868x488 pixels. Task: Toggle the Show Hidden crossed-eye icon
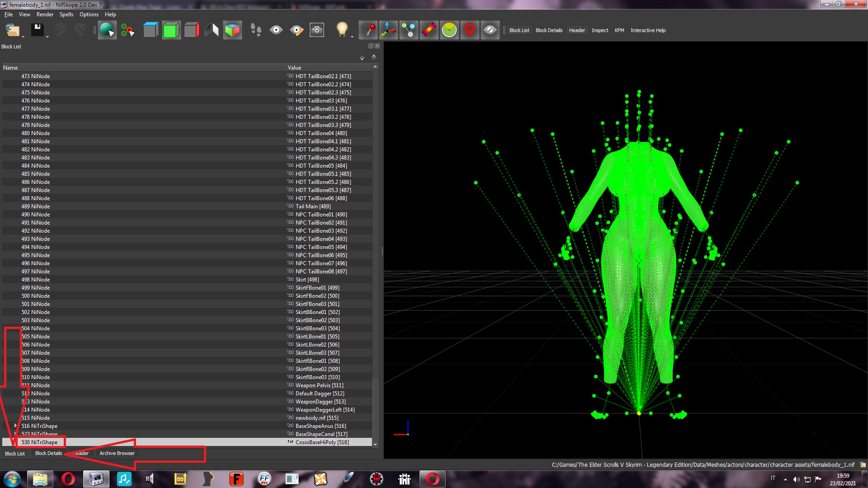tap(490, 30)
